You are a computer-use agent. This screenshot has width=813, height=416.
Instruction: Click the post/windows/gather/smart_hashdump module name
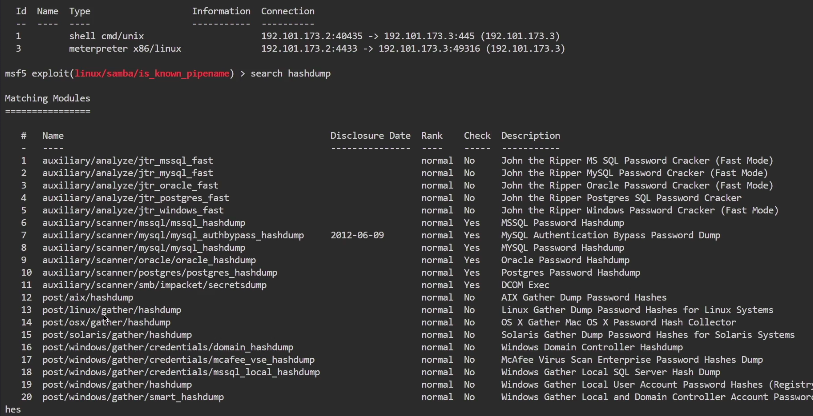(x=132, y=397)
